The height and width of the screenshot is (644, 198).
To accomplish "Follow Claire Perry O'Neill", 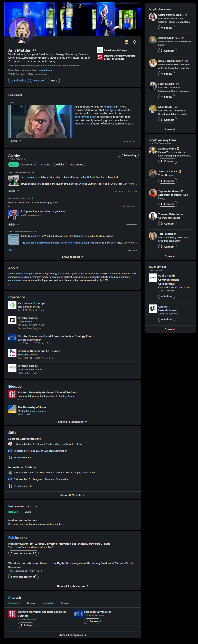I will tap(166, 28).
